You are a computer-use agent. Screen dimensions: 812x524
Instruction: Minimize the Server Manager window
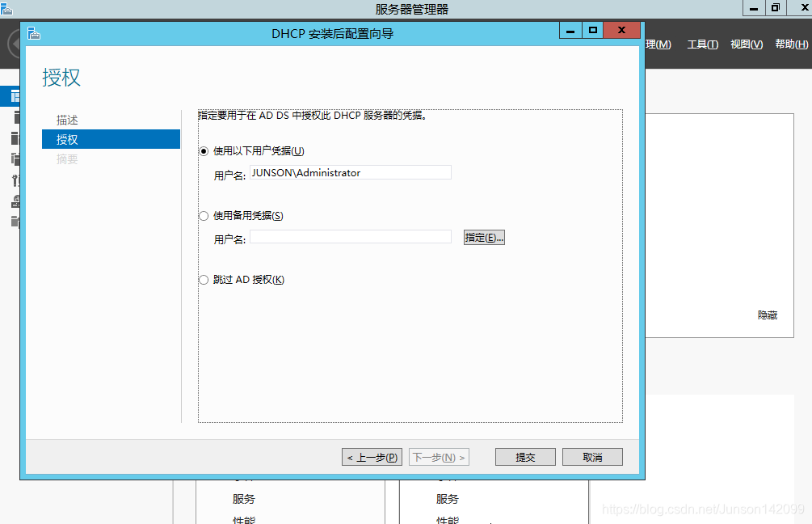(754, 8)
